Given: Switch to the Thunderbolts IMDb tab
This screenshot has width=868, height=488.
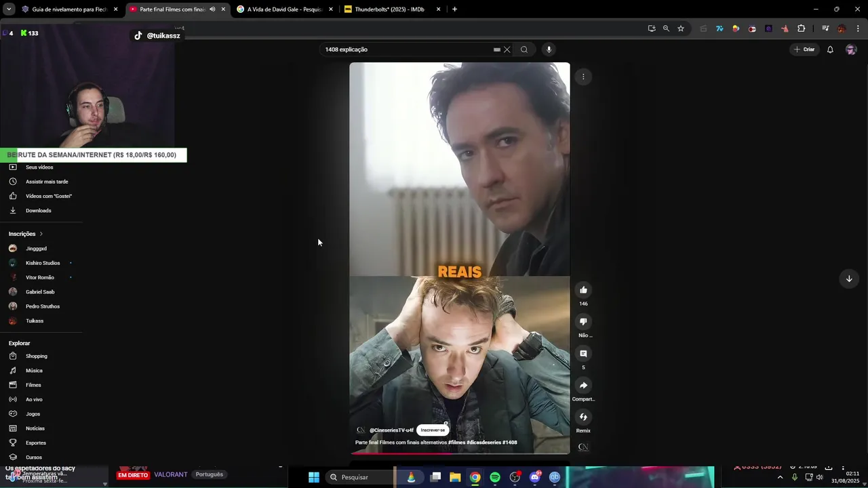Looking at the screenshot, I should pyautogui.click(x=392, y=9).
